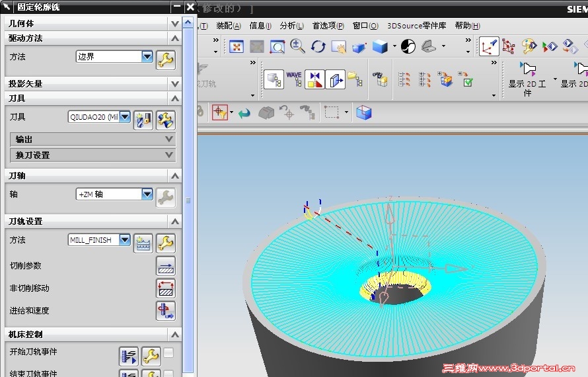Click the black-white sphere display icon
This screenshot has height=377, width=588.
click(x=408, y=46)
